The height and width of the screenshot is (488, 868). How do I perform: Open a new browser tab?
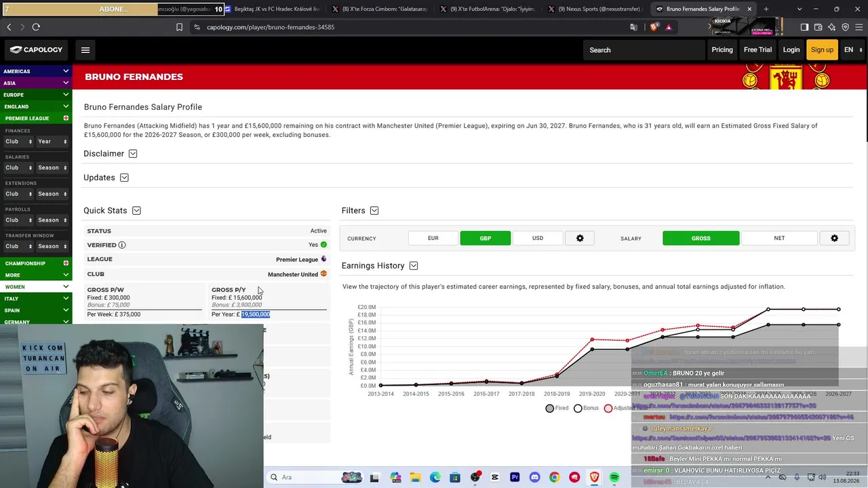pos(766,9)
